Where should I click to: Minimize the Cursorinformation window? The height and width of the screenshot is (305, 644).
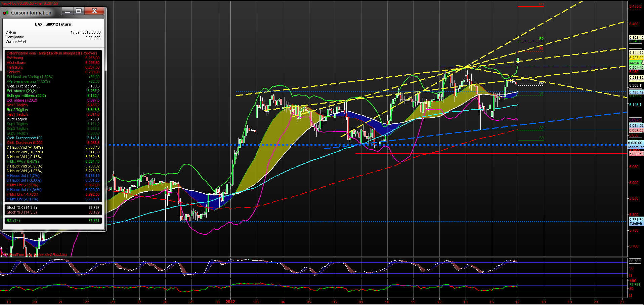pos(68,11)
